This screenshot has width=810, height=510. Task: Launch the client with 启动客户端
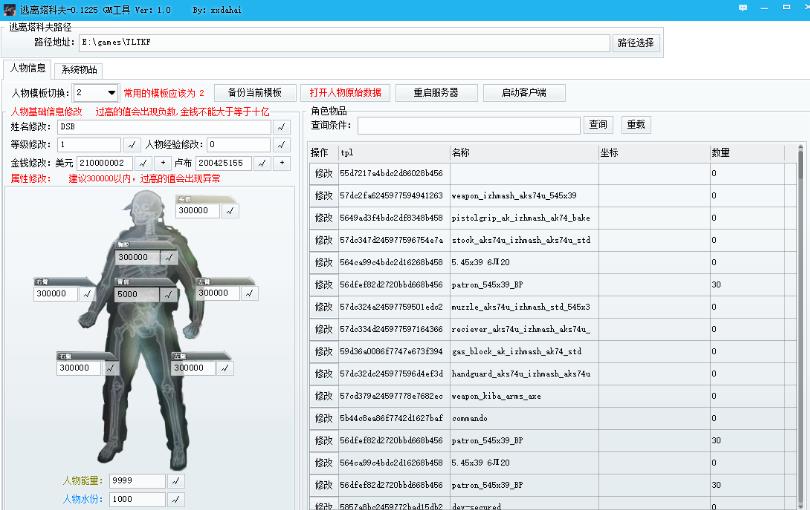524,93
